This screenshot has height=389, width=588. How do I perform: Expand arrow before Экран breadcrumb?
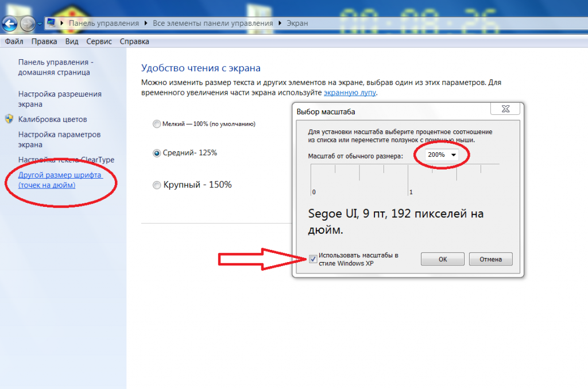point(280,23)
